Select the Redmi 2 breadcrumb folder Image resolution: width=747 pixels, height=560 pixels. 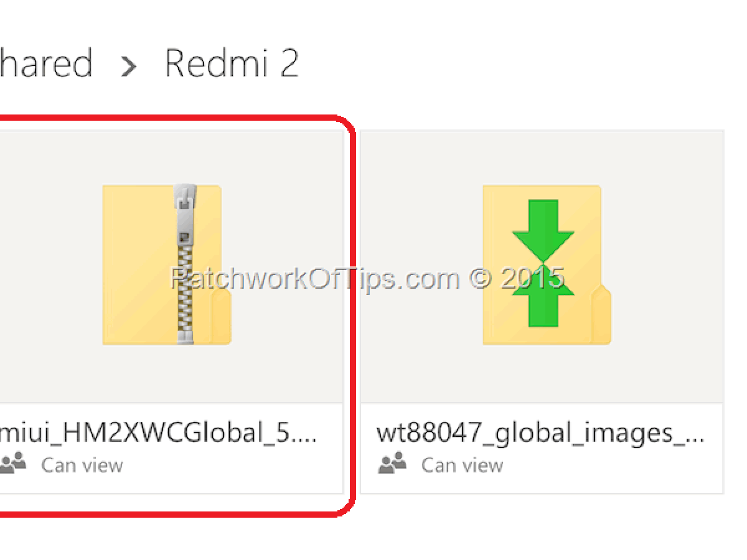tap(232, 63)
